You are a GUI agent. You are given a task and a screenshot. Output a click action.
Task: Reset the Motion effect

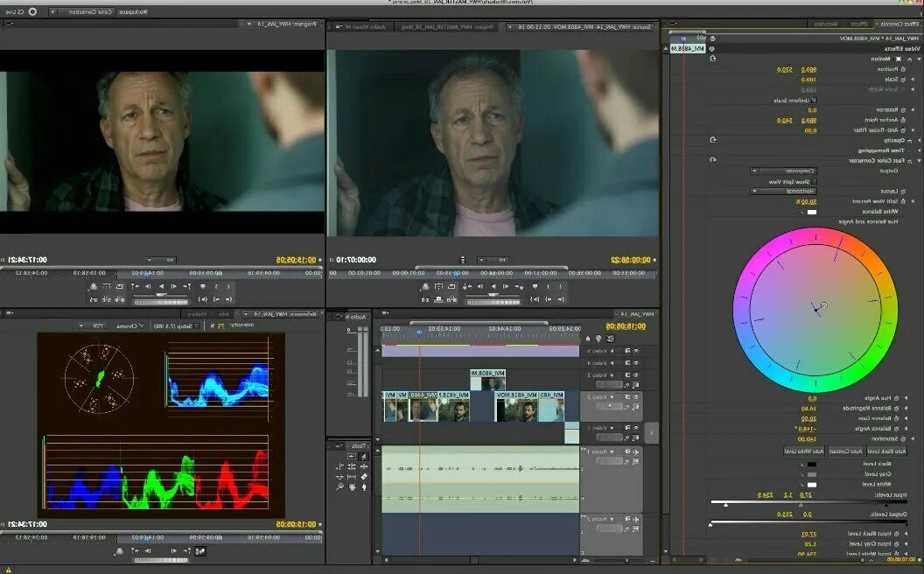click(713, 59)
